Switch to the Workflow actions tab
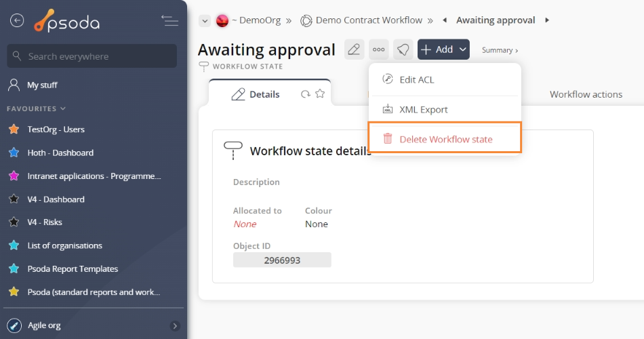Screen dimensions: 644x339 [x=586, y=94]
